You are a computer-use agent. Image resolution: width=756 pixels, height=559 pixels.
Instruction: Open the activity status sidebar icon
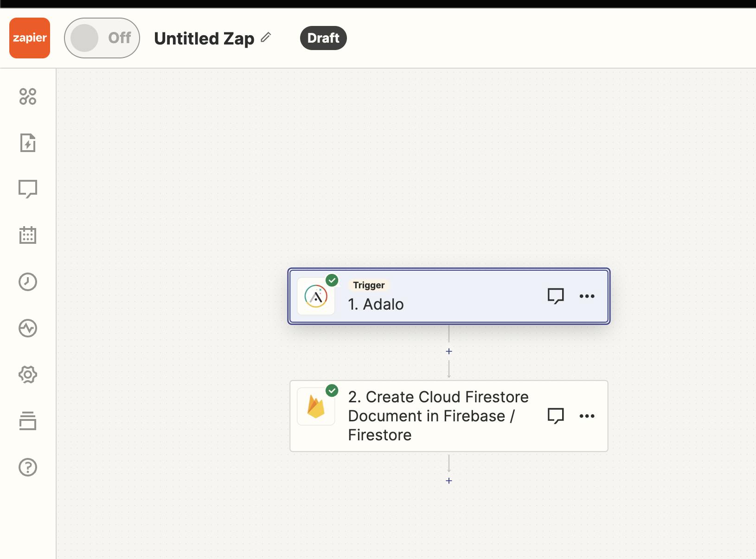(28, 328)
